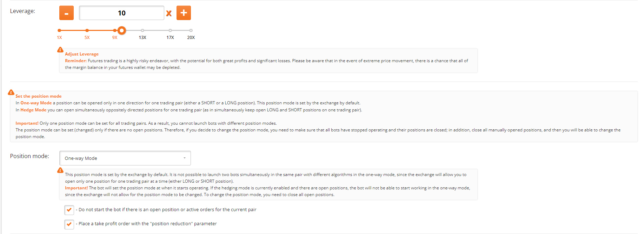Select the 17X point on leverage slider
644x234 pixels.
[x=170, y=31]
